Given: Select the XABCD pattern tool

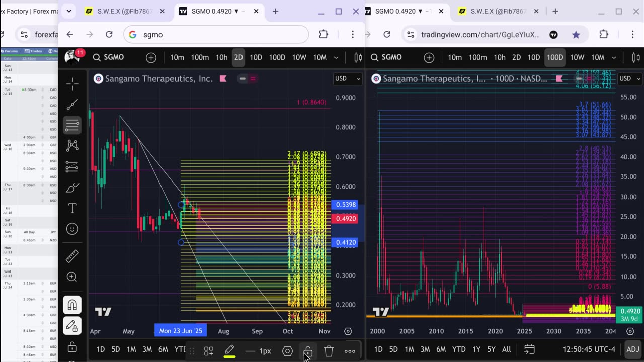Looking at the screenshot, I should pyautogui.click(x=72, y=145).
